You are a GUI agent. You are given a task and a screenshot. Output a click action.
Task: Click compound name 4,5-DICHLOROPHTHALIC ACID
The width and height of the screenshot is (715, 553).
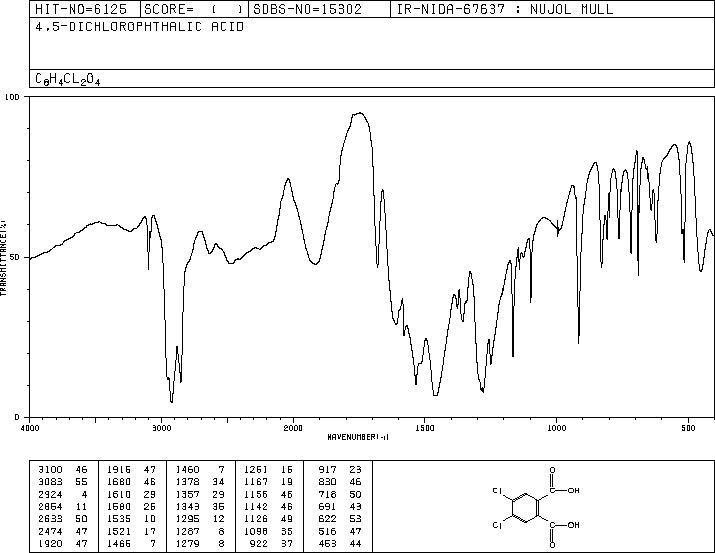[x=140, y=27]
